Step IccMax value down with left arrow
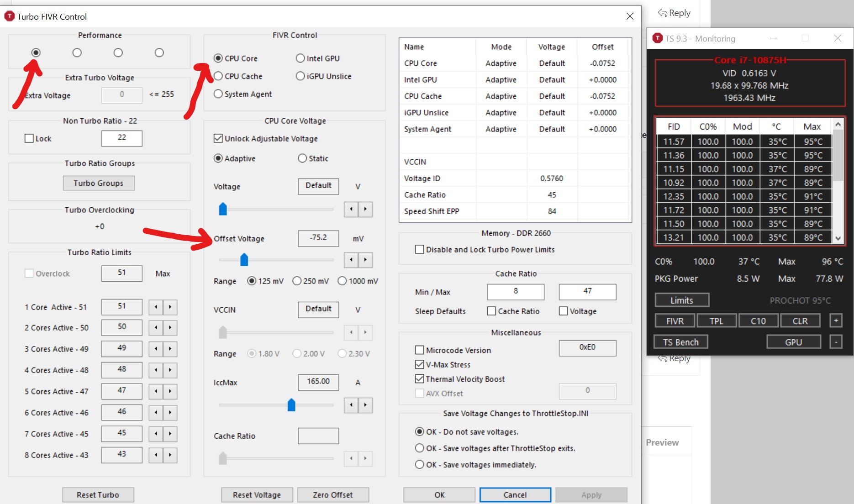 [x=351, y=405]
